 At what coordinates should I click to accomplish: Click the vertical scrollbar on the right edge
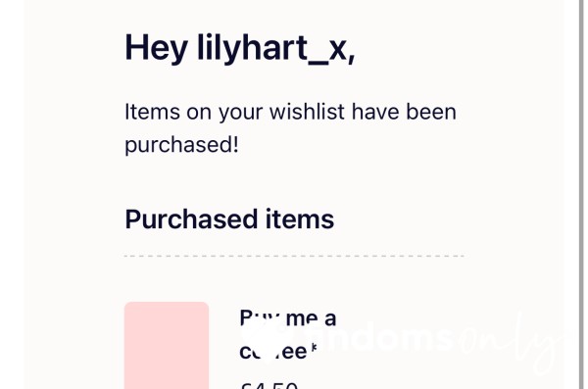[582, 194]
